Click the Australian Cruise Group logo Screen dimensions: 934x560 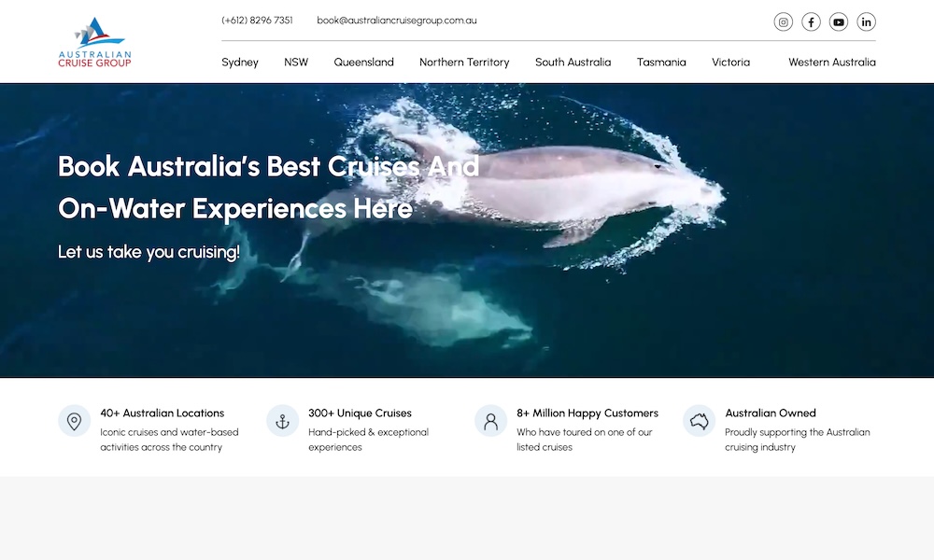[x=94, y=43]
